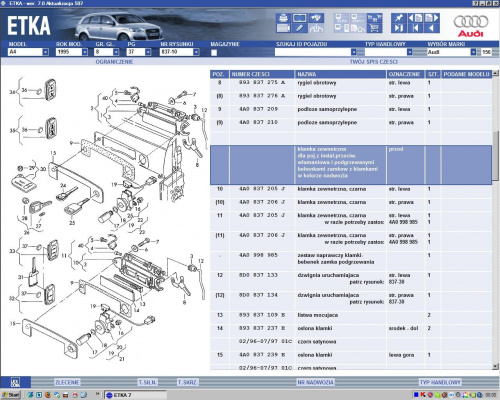The image size is (500, 400).
Task: Click the battery-shaped icon below the printer
Action: coord(283,28)
